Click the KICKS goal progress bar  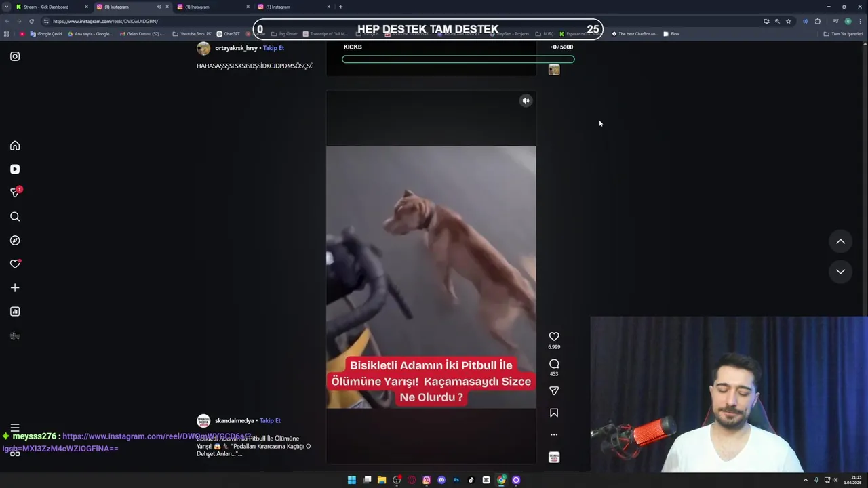[x=458, y=59]
